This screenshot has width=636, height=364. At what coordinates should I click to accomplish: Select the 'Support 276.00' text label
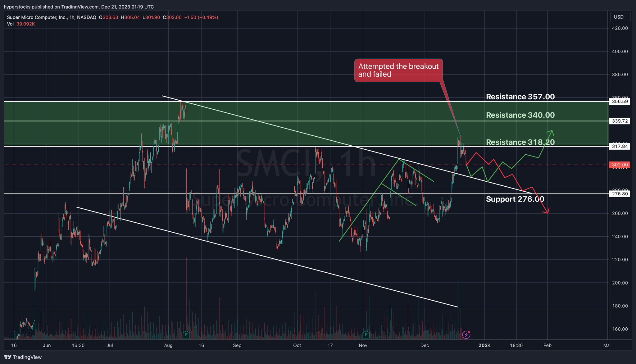515,199
